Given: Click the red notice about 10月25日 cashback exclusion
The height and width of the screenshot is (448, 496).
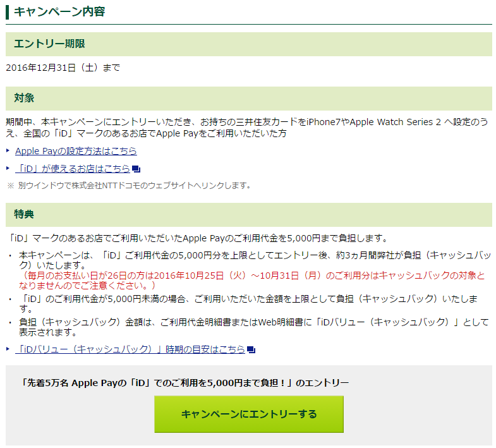Looking at the screenshot, I should (x=252, y=281).
